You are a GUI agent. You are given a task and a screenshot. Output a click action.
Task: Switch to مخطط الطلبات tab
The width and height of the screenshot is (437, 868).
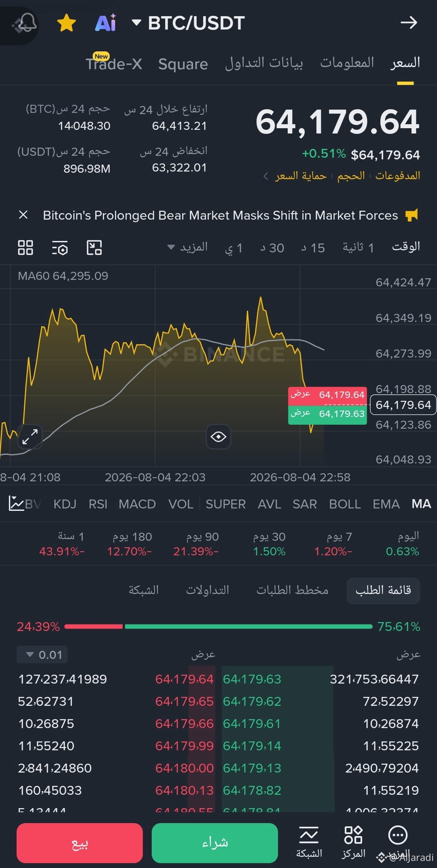tap(292, 590)
